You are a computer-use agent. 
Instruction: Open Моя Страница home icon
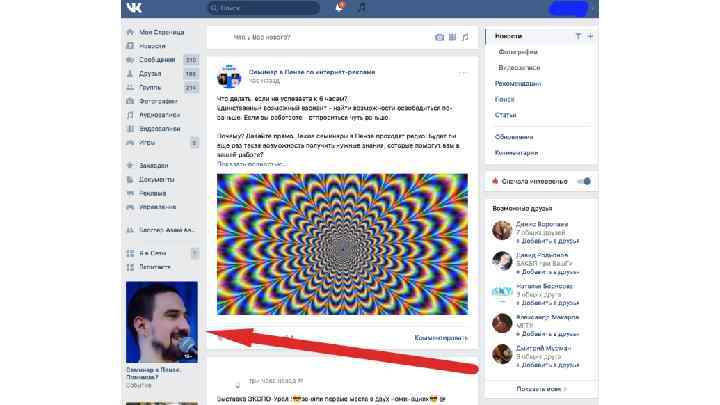[130, 32]
